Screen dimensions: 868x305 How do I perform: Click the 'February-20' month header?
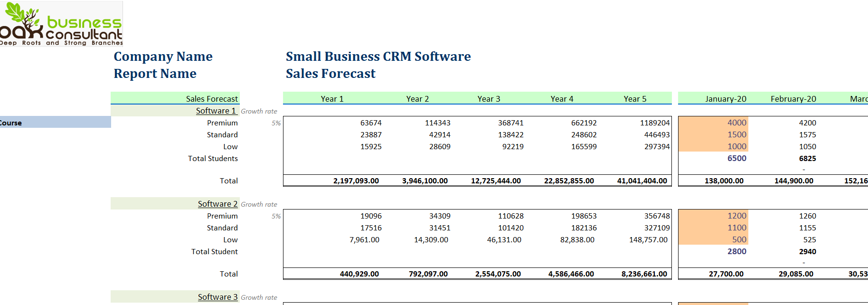pos(793,99)
